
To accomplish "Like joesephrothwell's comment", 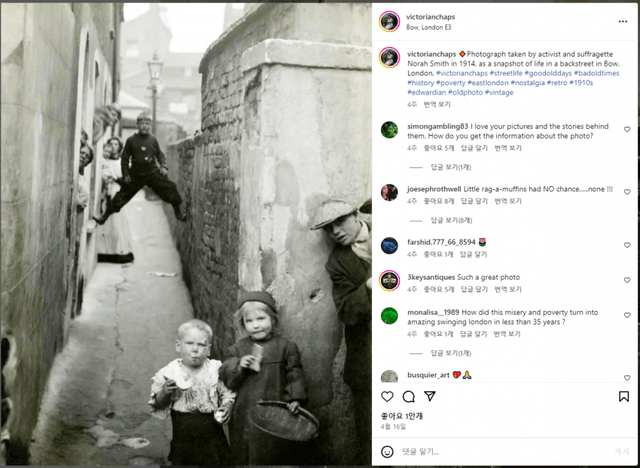I will 627,192.
